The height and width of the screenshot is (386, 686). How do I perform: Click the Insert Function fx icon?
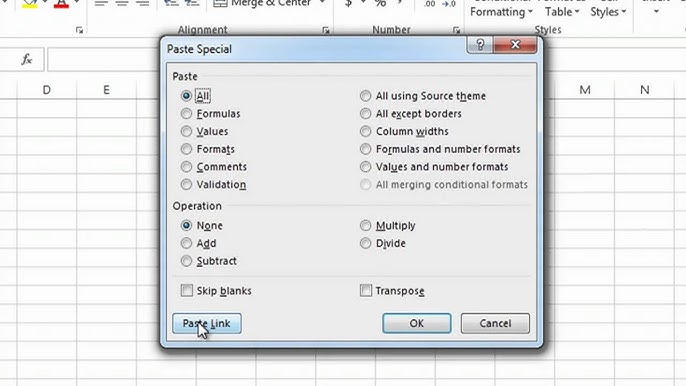(27, 59)
